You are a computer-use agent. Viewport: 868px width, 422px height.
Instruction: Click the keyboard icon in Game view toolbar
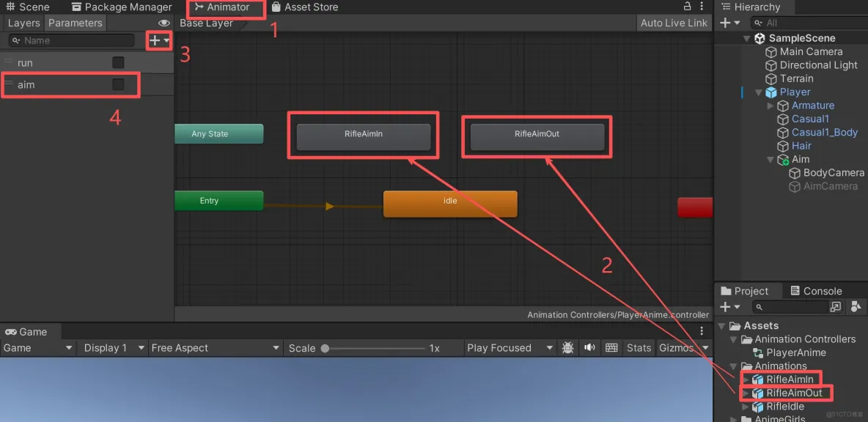click(x=611, y=347)
